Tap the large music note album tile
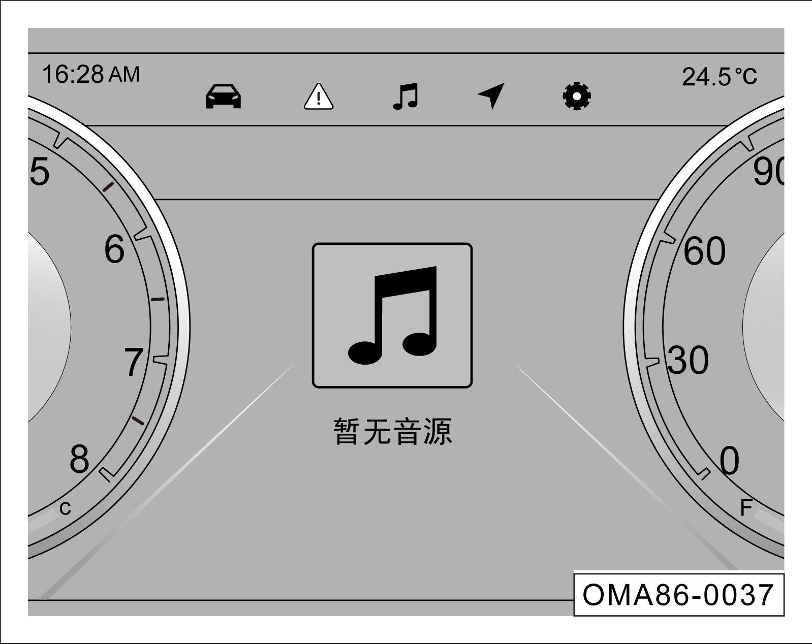Image resolution: width=812 pixels, height=644 pixels. (x=392, y=315)
